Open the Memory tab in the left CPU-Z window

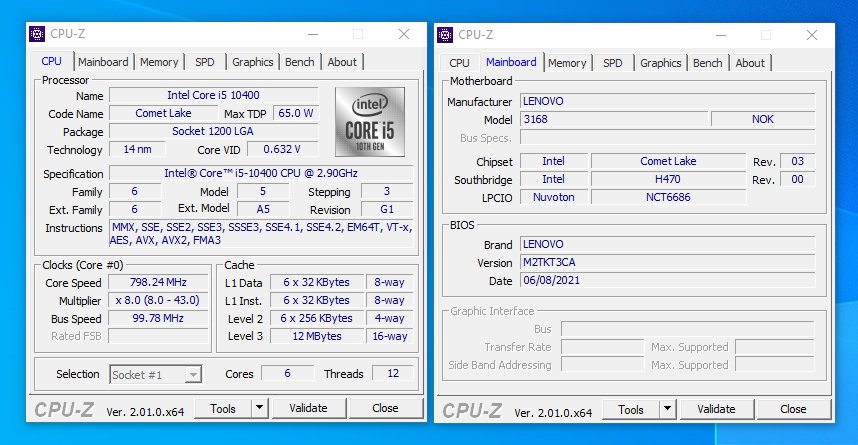pyautogui.click(x=159, y=62)
